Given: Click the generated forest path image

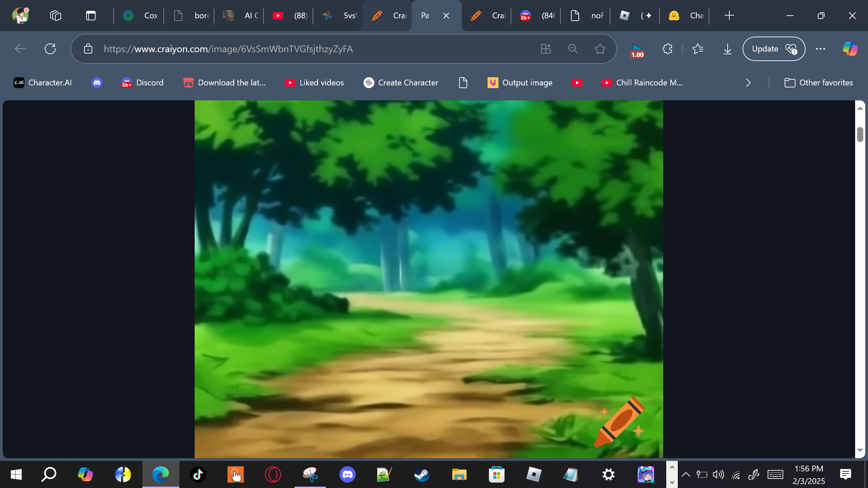Looking at the screenshot, I should (x=429, y=279).
